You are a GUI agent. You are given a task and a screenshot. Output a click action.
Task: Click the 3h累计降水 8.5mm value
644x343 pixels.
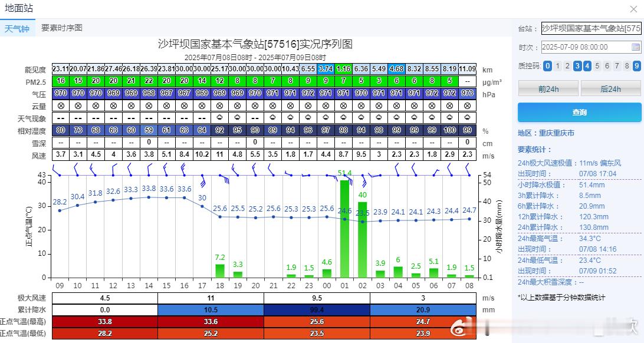tap(590, 195)
